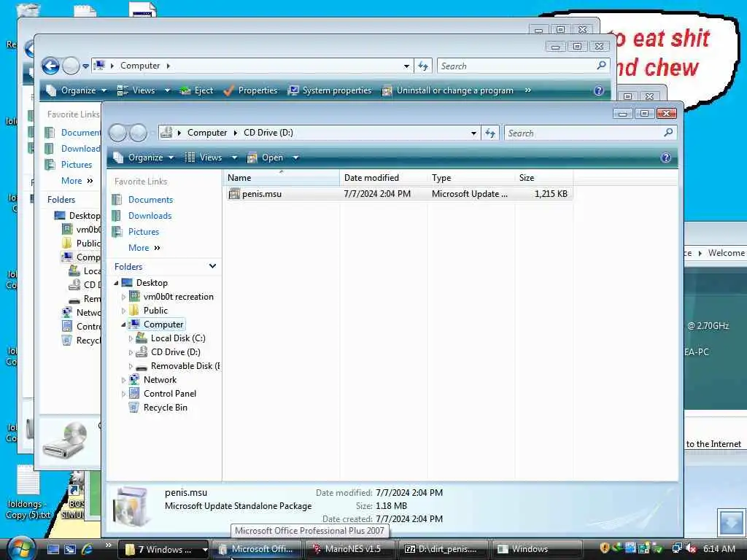Click the taskbar clock showing 6:14 AM

tap(719, 548)
